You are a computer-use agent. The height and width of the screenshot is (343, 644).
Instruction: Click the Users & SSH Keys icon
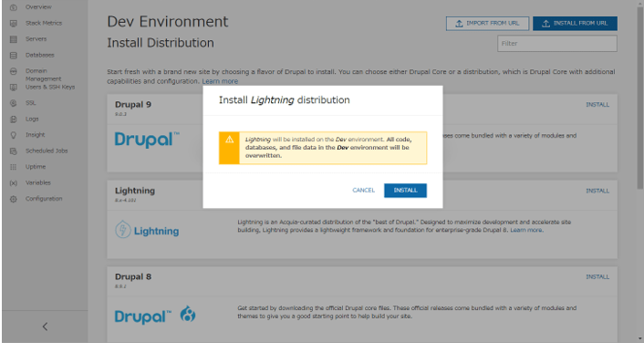[14, 87]
